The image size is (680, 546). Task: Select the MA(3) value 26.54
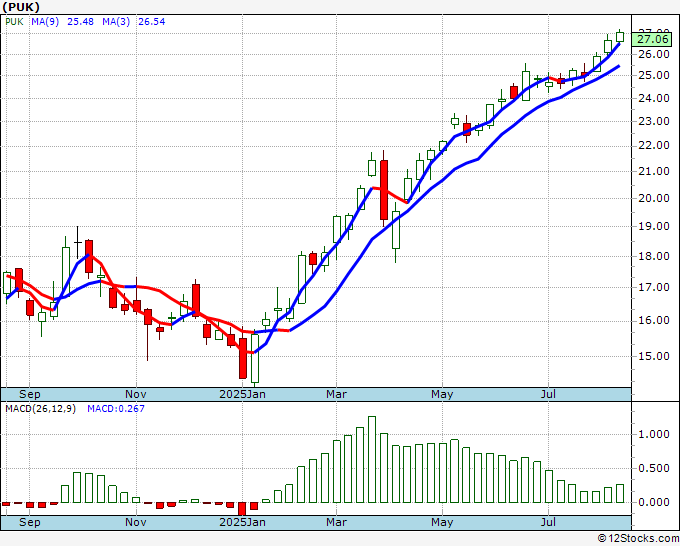coord(151,22)
